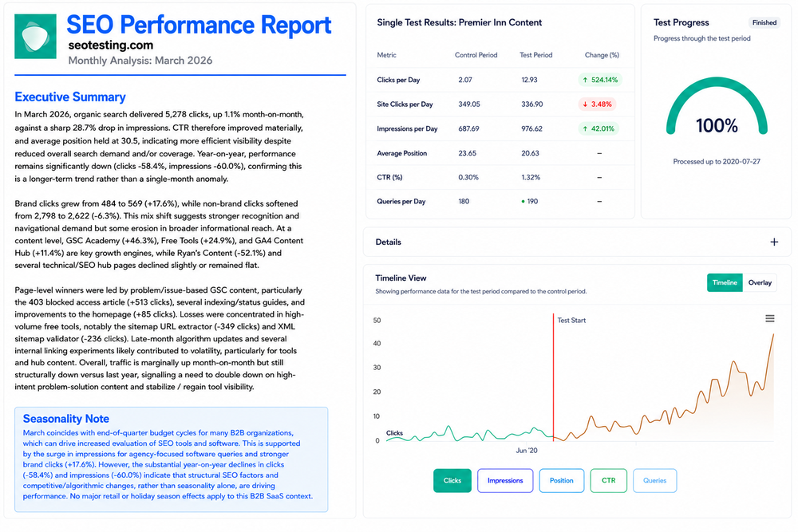The width and height of the screenshot is (798, 532).
Task: Click the Timeline View heading
Action: [401, 278]
